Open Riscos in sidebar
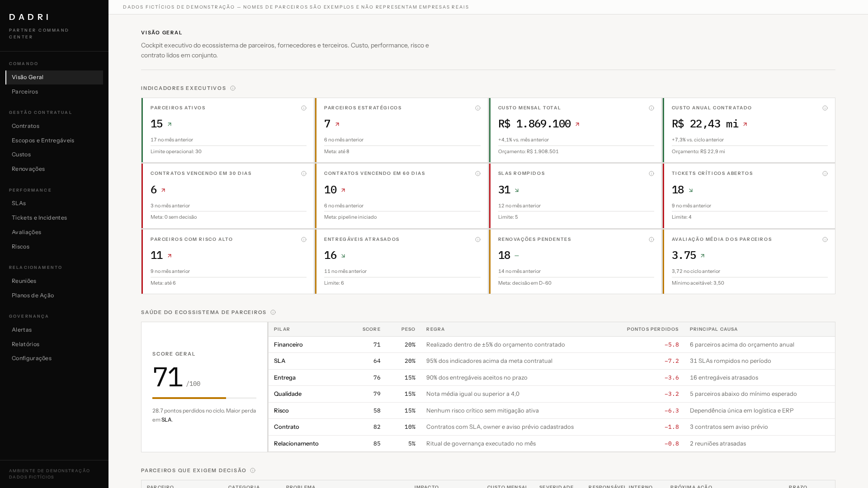The image size is (868, 488). pyautogui.click(x=54, y=247)
